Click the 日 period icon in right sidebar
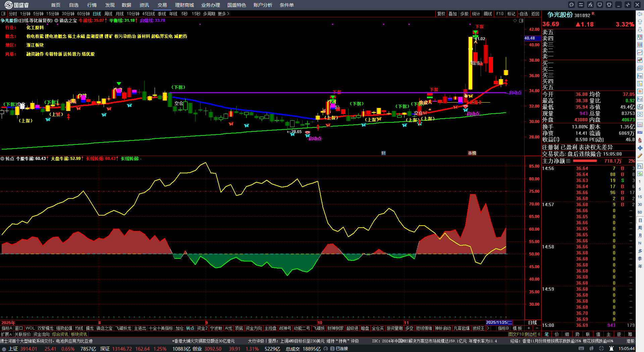The height and width of the screenshot is (352, 644). pos(640,220)
